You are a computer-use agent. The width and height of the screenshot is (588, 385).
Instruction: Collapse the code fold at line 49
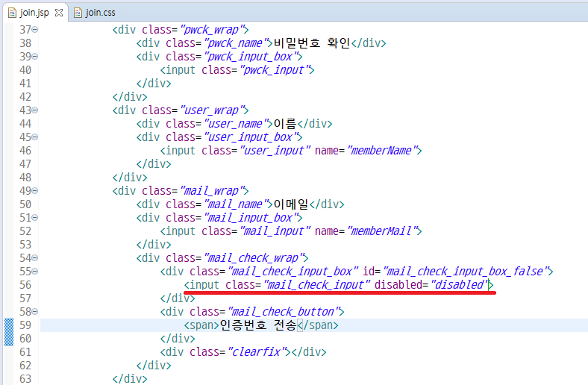[35, 191]
